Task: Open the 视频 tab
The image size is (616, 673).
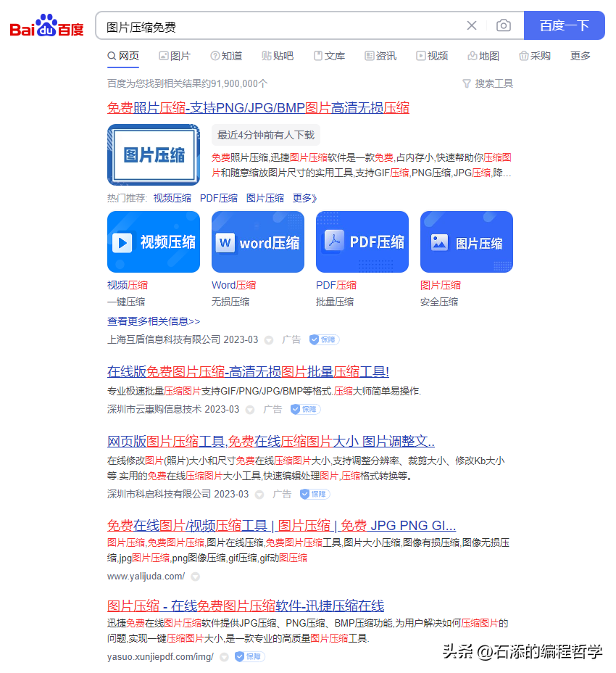Action: 432,57
